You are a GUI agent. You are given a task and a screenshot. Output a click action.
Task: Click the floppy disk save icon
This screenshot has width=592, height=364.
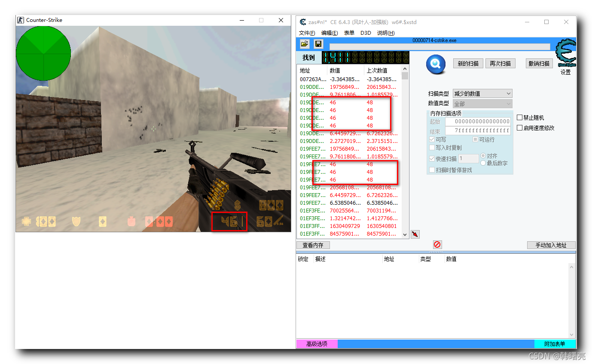click(318, 44)
